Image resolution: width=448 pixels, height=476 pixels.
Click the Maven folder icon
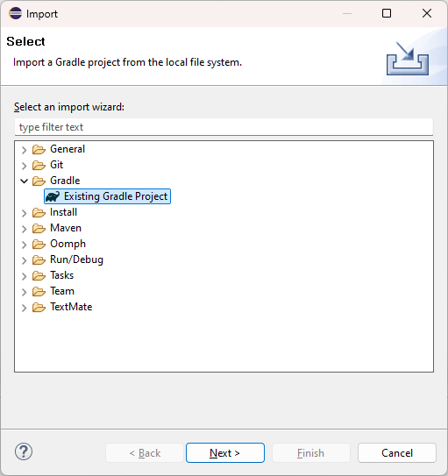coord(39,228)
